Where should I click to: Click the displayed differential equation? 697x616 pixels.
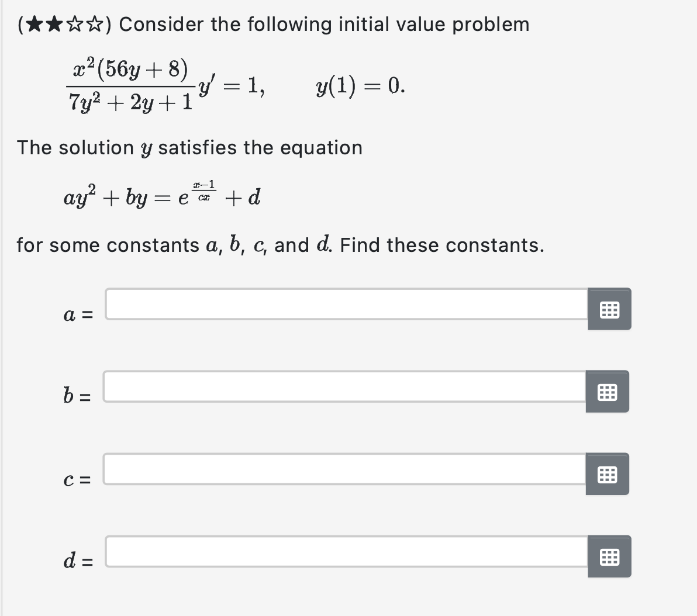point(164,85)
